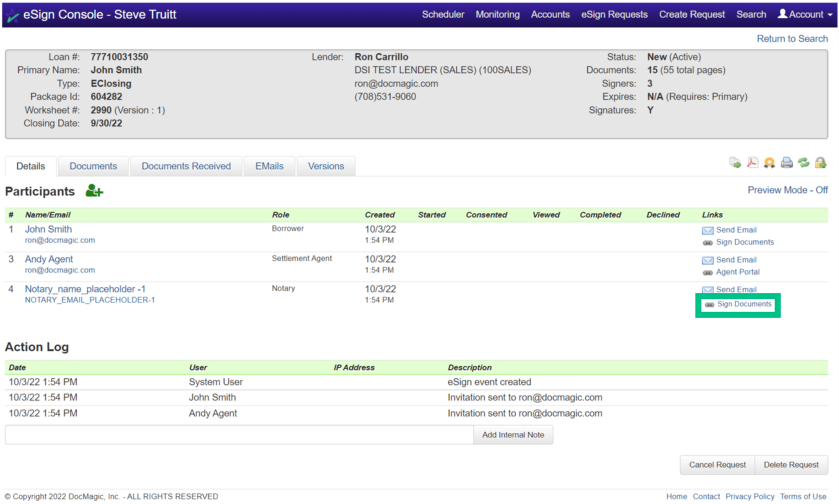Click the gold certificate ribbon icon
This screenshot has height=504, width=839.
coord(769,163)
